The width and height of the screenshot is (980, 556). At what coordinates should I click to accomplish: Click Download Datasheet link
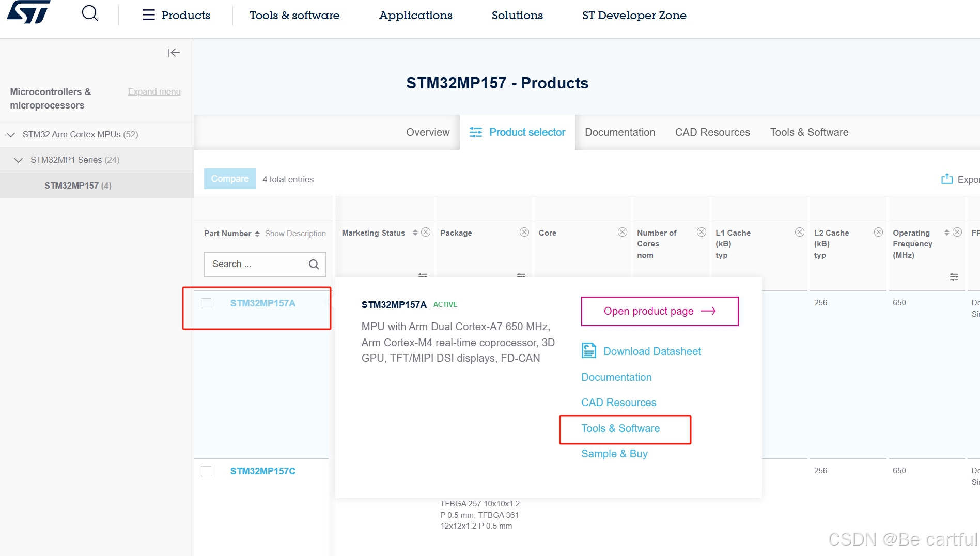(x=652, y=351)
